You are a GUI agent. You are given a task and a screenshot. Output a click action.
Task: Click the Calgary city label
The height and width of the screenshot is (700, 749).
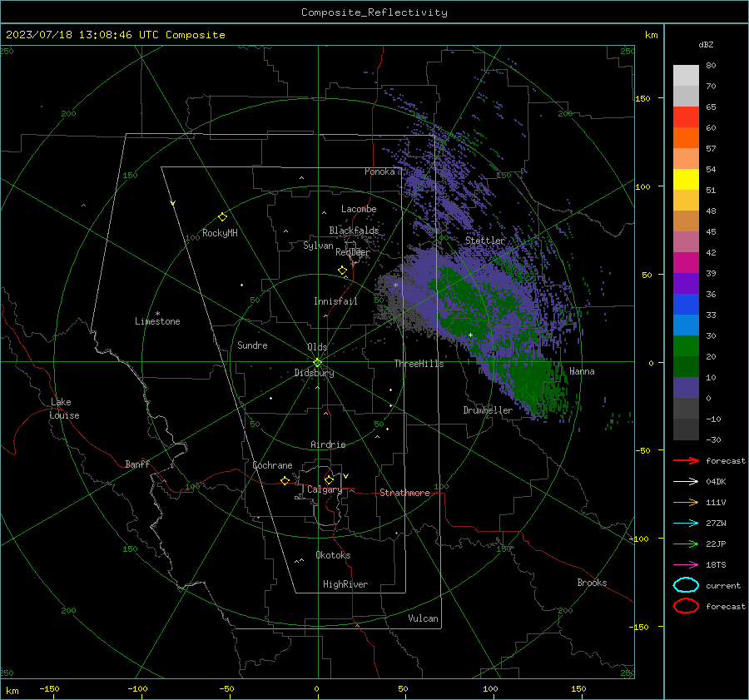[325, 489]
